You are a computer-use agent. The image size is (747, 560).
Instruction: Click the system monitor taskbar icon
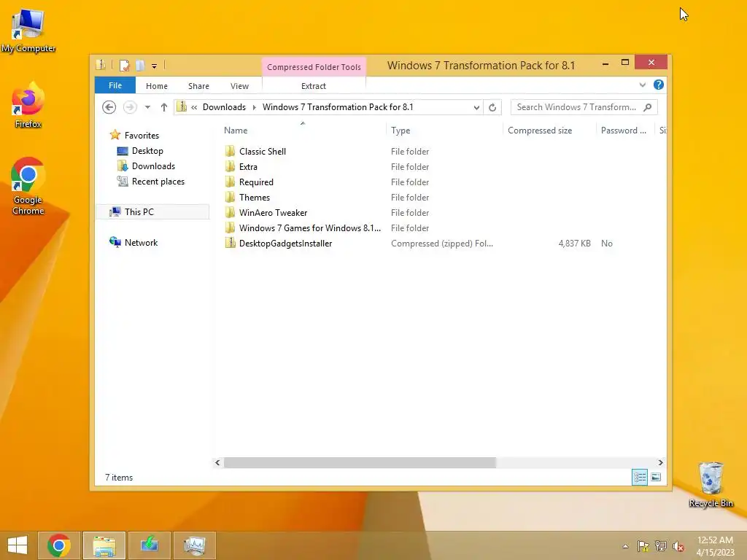[x=194, y=545]
